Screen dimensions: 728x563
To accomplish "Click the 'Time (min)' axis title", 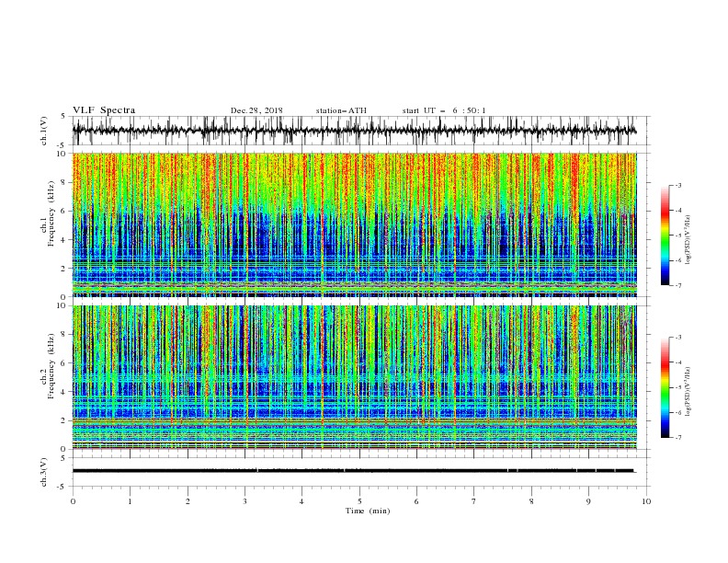I will point(368,511).
